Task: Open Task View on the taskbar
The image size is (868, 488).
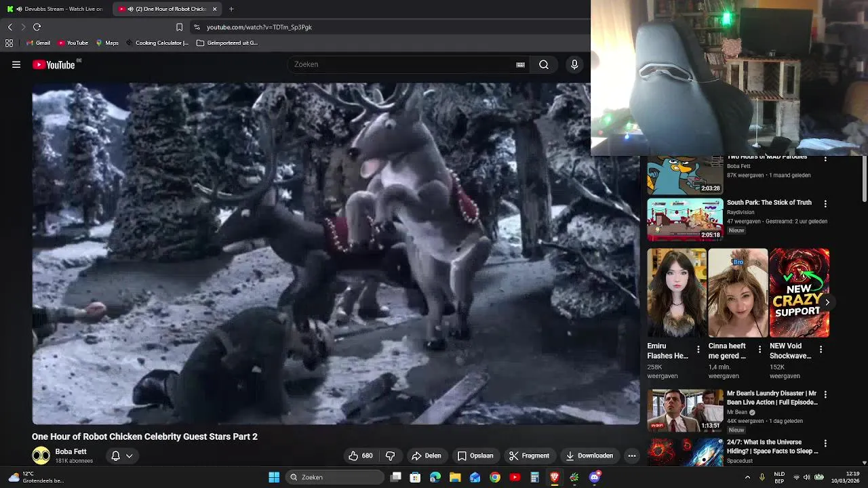Action: coord(396,477)
